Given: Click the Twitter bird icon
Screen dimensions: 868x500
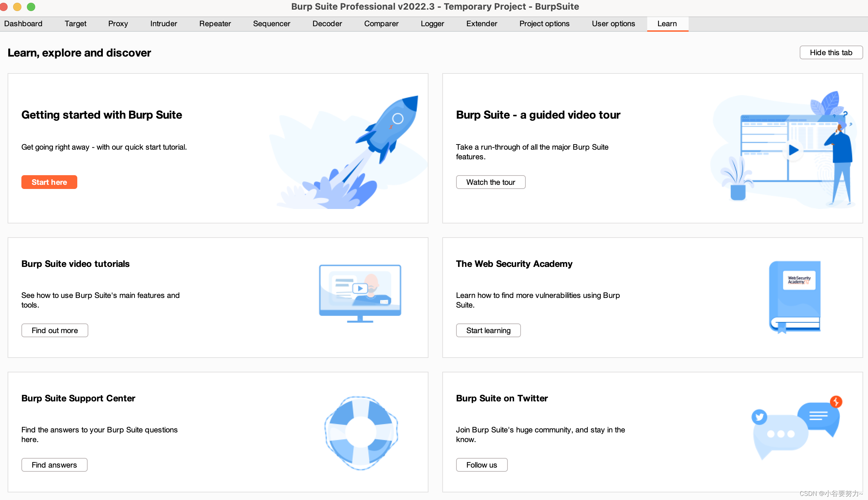Looking at the screenshot, I should pyautogui.click(x=759, y=417).
